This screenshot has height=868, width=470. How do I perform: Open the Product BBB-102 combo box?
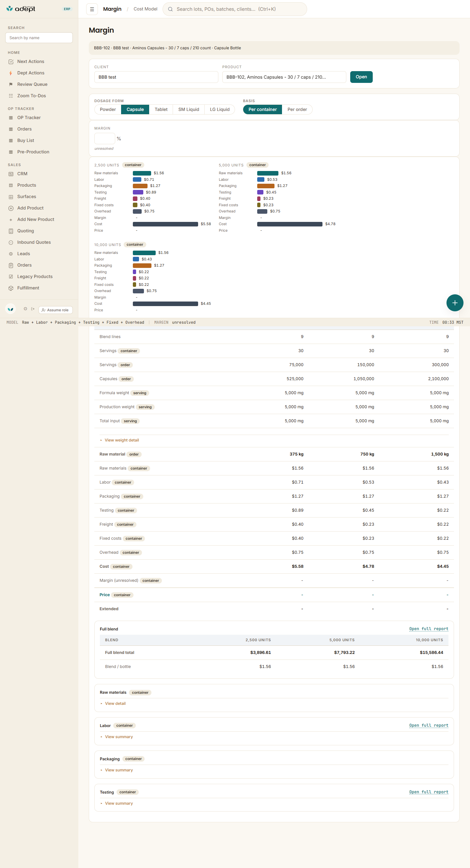[x=284, y=77]
